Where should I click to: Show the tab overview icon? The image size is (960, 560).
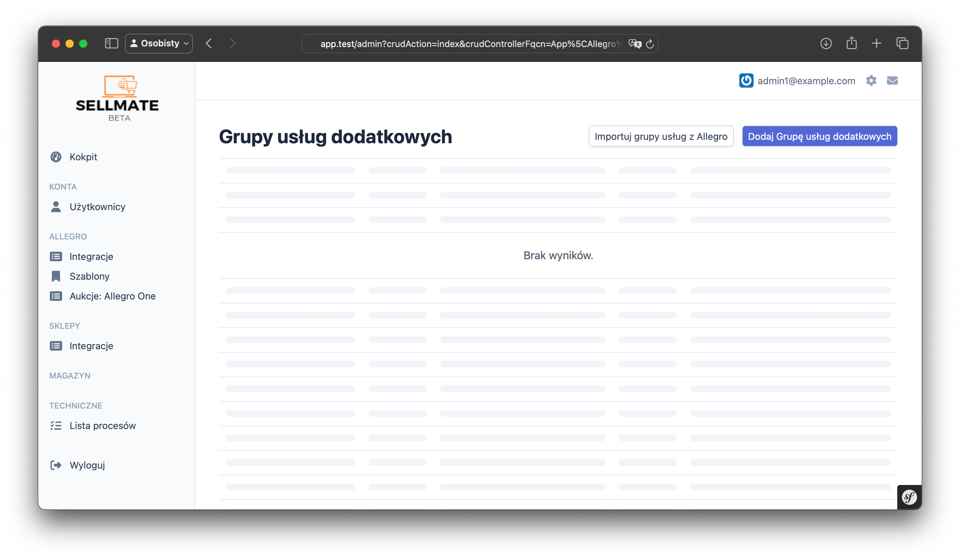click(x=902, y=43)
